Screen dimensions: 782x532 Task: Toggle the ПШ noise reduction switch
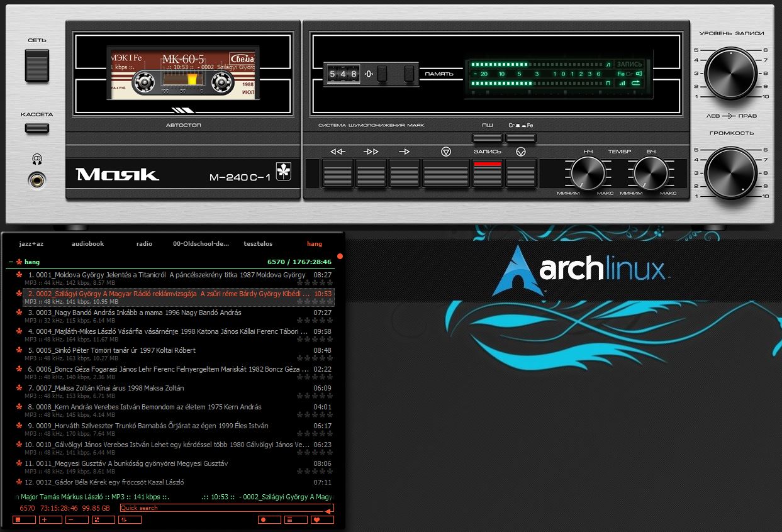point(488,138)
